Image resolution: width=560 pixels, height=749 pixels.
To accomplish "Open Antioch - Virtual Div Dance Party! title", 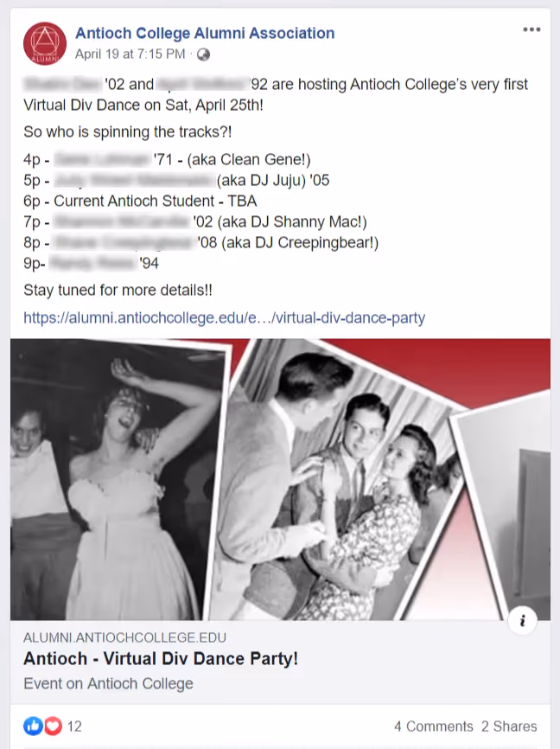I will click(x=161, y=659).
